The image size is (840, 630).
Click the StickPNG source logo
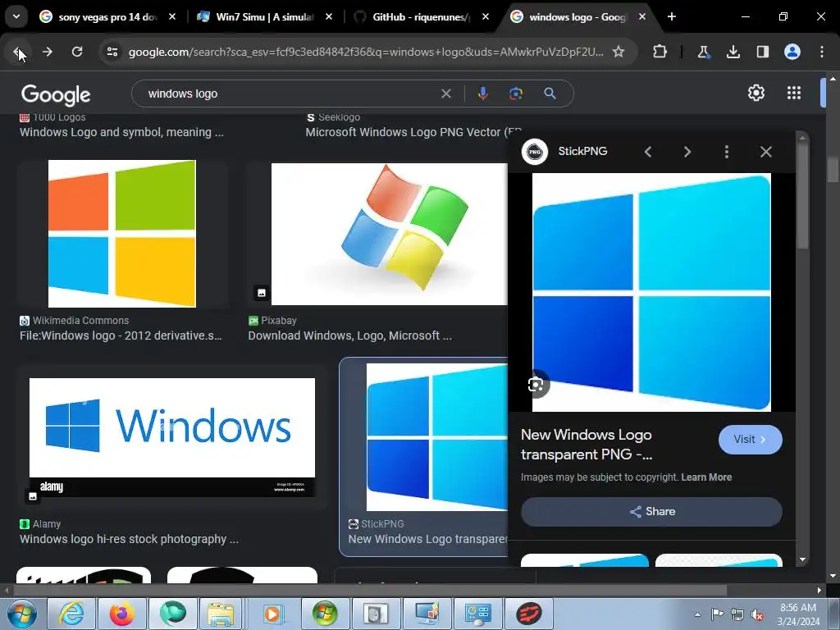click(x=535, y=152)
